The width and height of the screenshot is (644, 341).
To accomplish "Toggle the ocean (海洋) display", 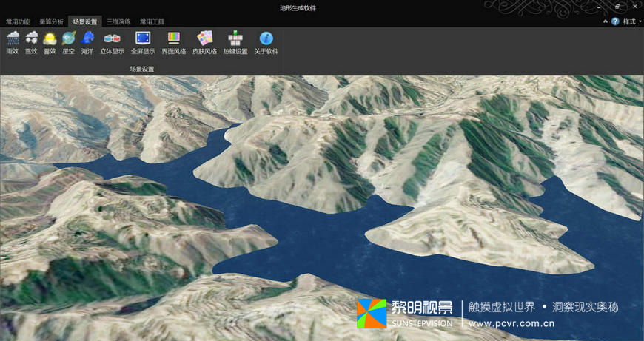I will pyautogui.click(x=87, y=42).
